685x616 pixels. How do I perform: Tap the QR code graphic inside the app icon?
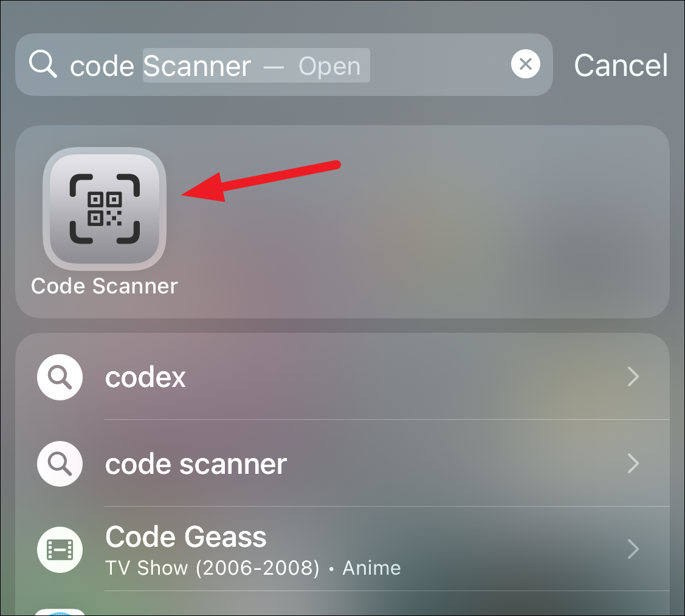105,209
